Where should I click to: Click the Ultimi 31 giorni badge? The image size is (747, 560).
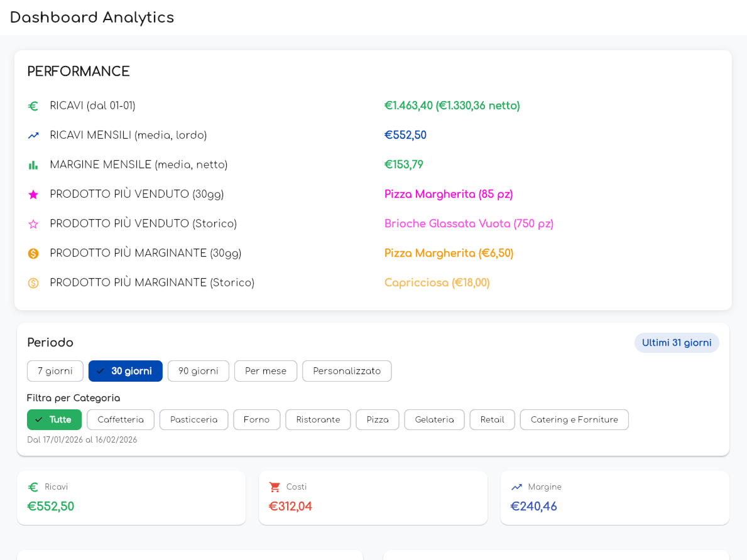click(x=677, y=343)
